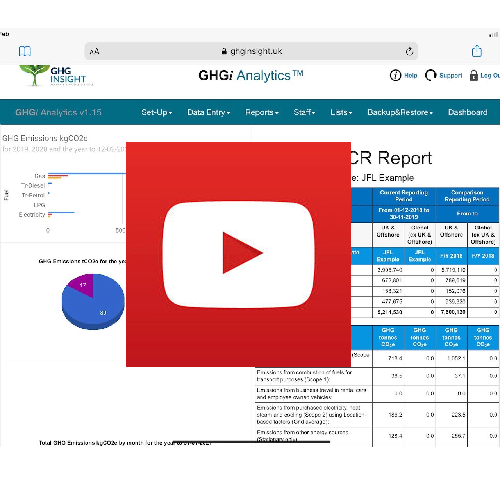The width and height of the screenshot is (500, 500).
Task: Tap the AA text size control
Action: coord(94,51)
